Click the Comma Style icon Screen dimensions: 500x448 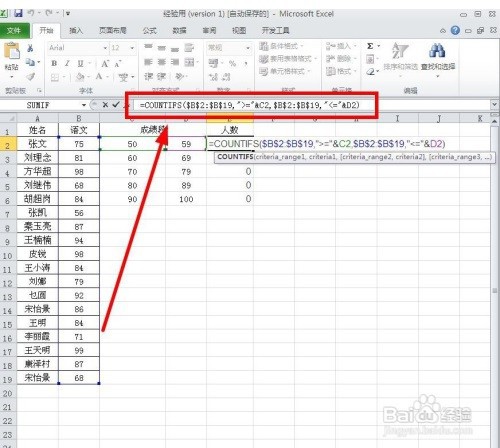click(246, 63)
